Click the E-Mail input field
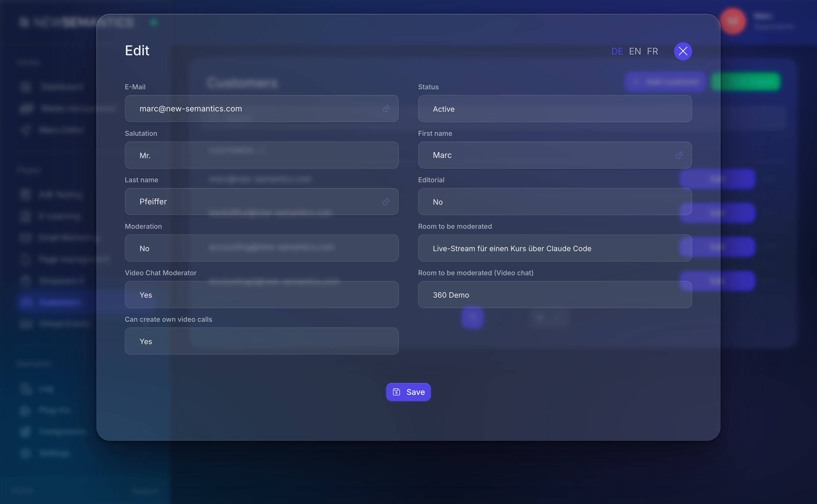 coord(262,109)
